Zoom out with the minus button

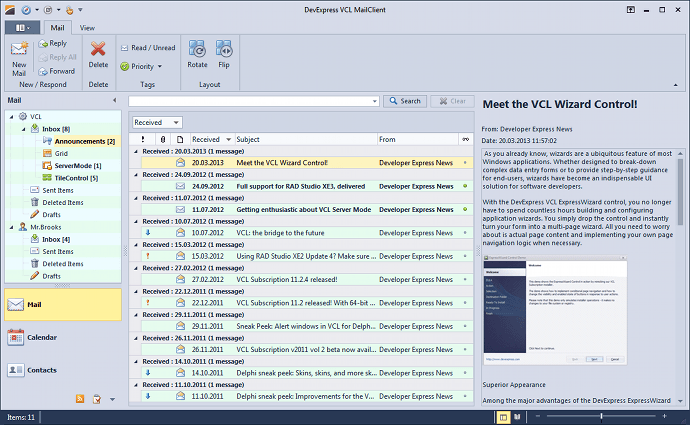coord(538,416)
